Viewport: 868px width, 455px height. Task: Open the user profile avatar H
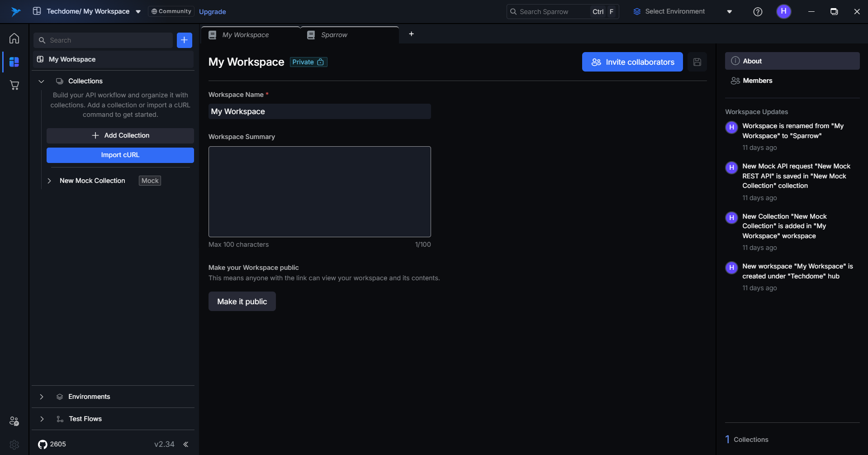[x=783, y=11]
